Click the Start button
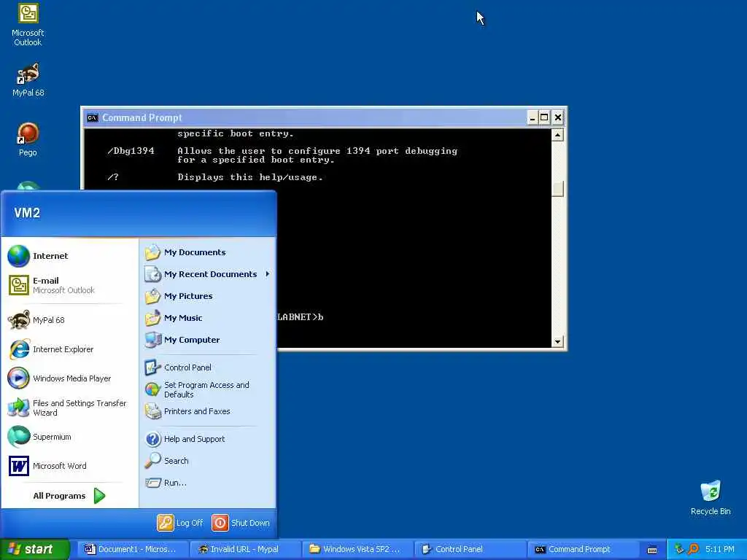Screen dimensions: 747x560 [x=35, y=550]
